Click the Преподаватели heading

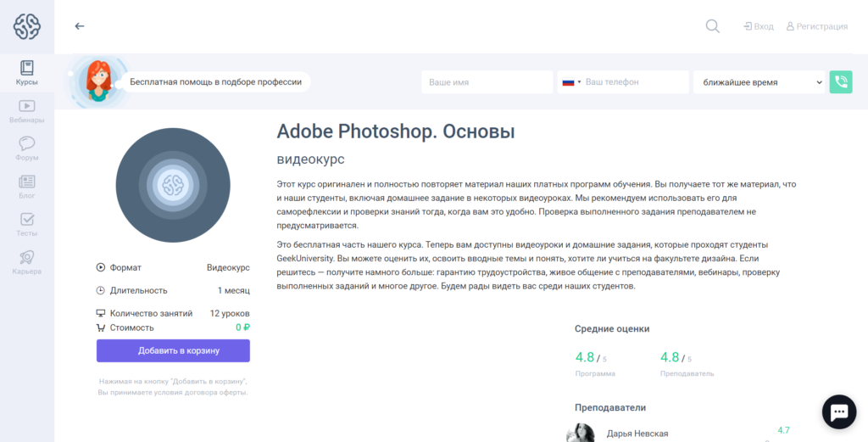610,408
